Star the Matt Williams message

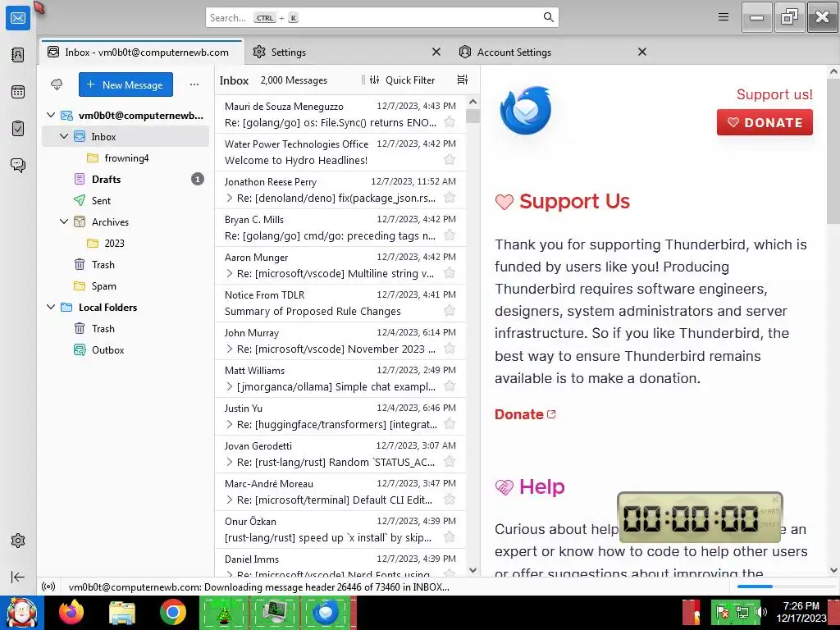point(450,386)
